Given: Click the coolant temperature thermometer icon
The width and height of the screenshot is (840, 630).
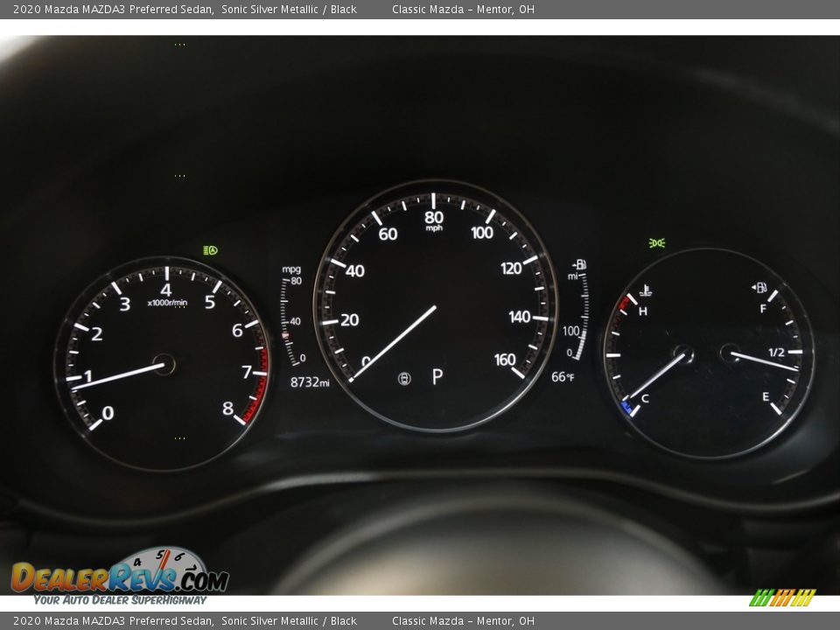Looking at the screenshot, I should click(x=646, y=291).
